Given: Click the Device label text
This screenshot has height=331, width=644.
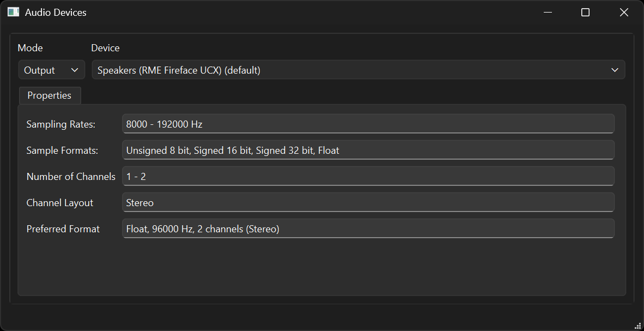Looking at the screenshot, I should pyautogui.click(x=105, y=47).
